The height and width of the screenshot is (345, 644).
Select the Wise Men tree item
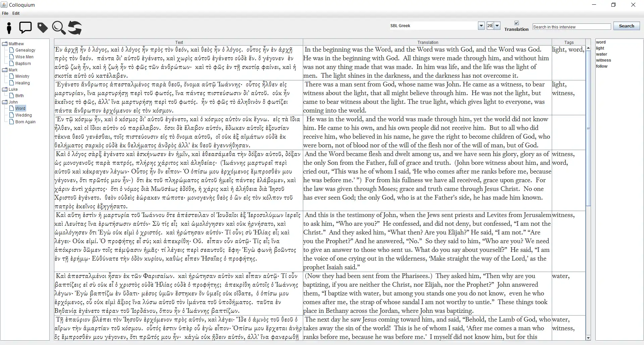tap(24, 57)
